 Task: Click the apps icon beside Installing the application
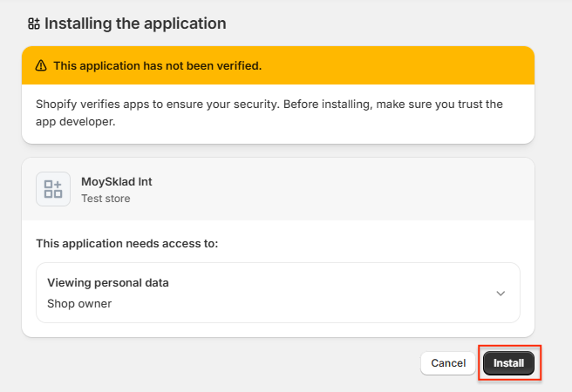pos(34,24)
